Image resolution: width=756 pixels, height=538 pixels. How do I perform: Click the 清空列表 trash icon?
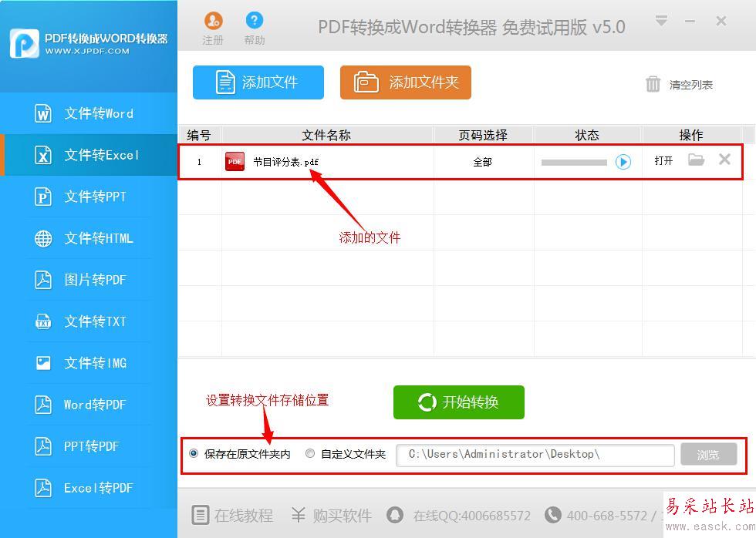tap(653, 84)
